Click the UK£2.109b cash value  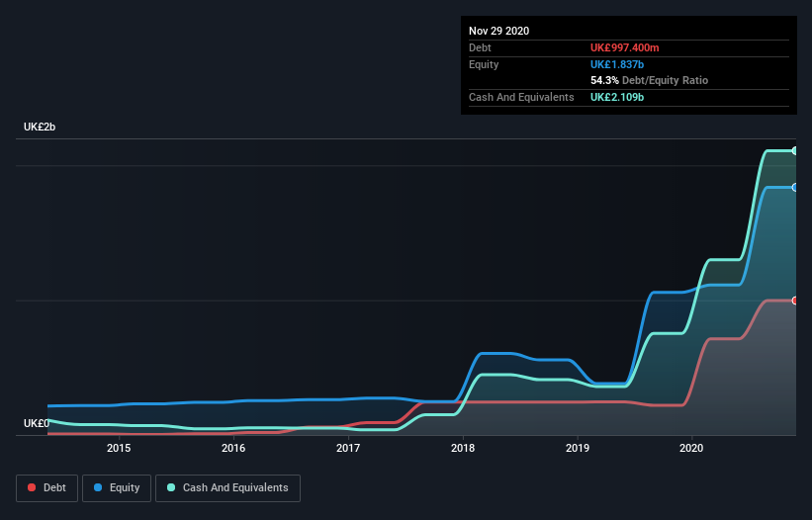click(x=617, y=97)
